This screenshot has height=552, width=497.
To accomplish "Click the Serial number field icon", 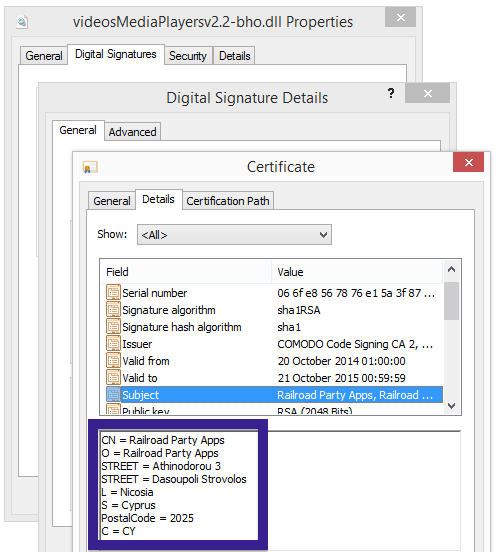I will click(113, 292).
